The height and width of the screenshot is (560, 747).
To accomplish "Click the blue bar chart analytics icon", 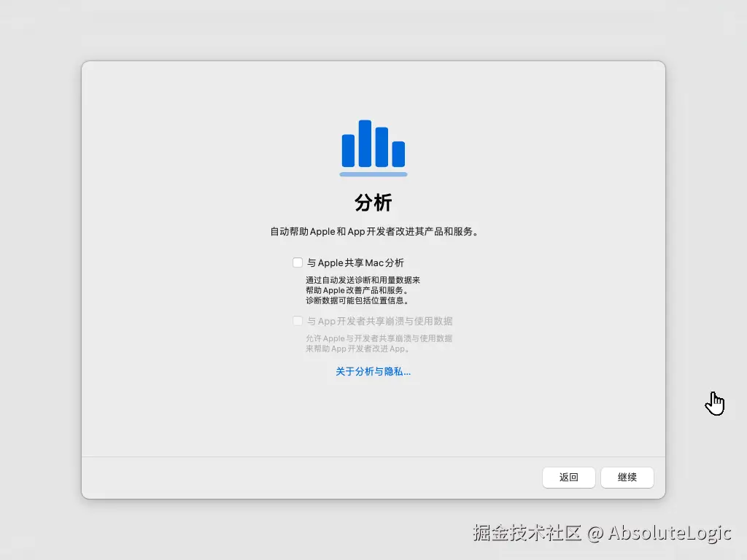I will tap(373, 147).
